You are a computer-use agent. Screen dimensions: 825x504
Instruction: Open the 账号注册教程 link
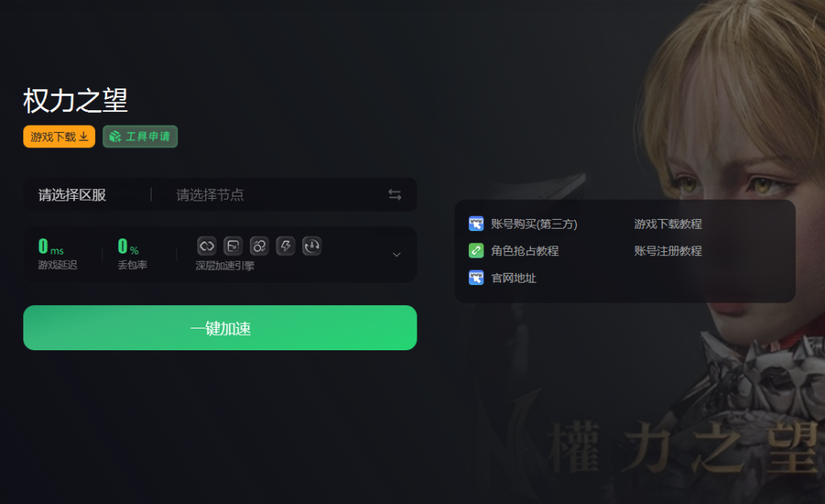pos(668,250)
